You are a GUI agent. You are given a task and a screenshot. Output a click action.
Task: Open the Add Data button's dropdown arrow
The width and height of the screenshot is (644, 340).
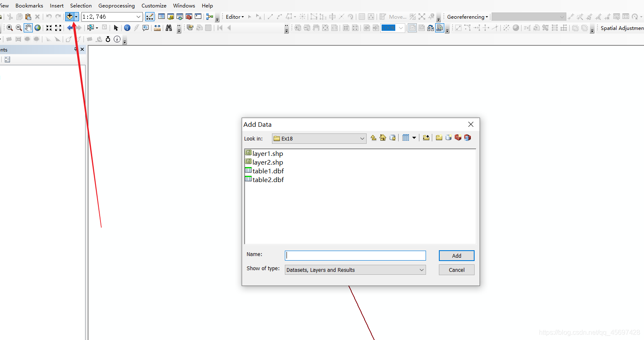(76, 16)
